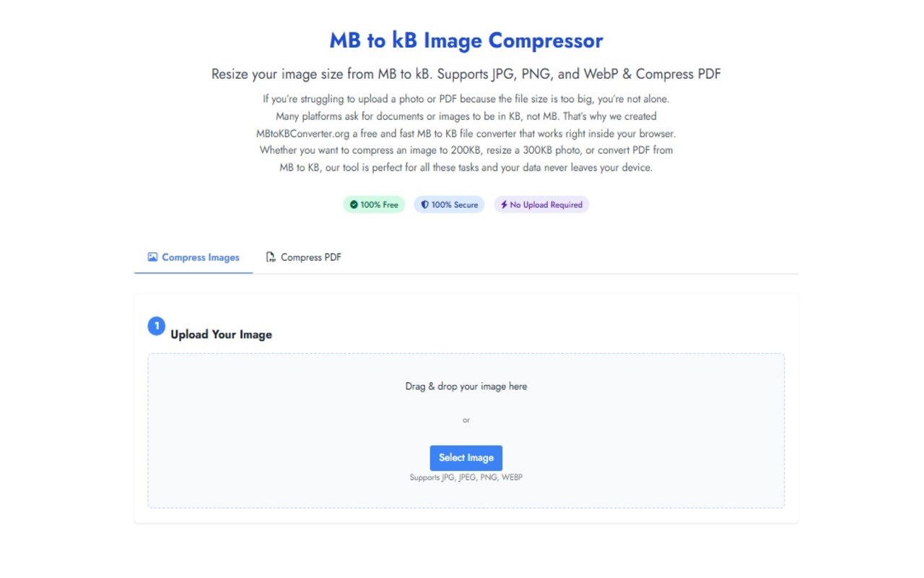Click the MBtoKBConverter.org text in the description
Screen dimensions: 924x578
(x=303, y=134)
